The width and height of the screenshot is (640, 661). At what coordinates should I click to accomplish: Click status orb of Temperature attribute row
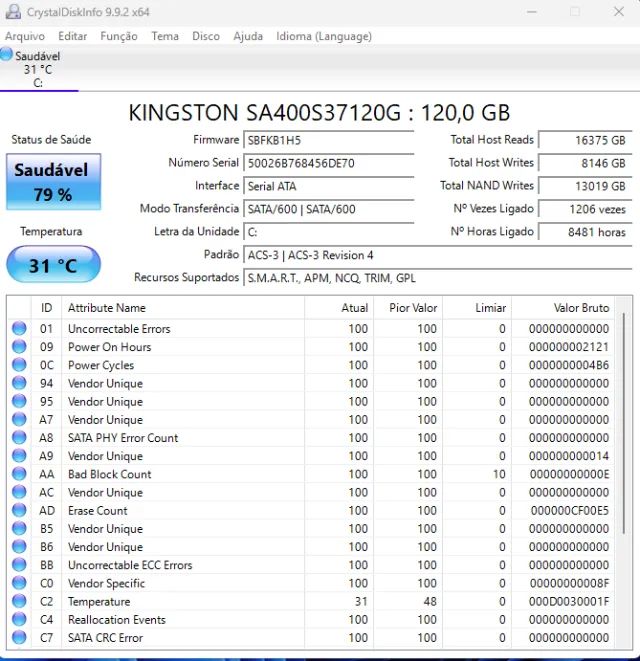pyautogui.click(x=19, y=601)
